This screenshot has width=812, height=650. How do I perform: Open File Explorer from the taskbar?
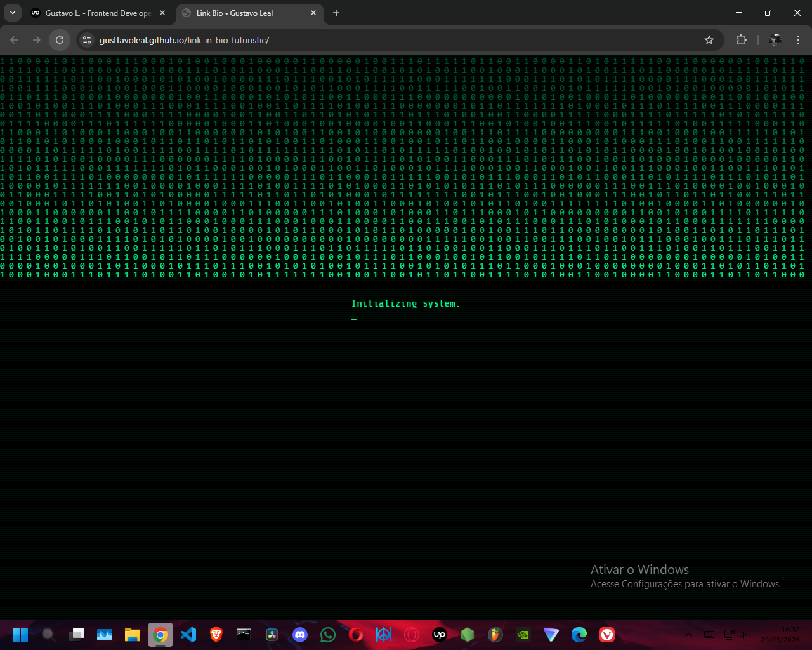point(133,634)
